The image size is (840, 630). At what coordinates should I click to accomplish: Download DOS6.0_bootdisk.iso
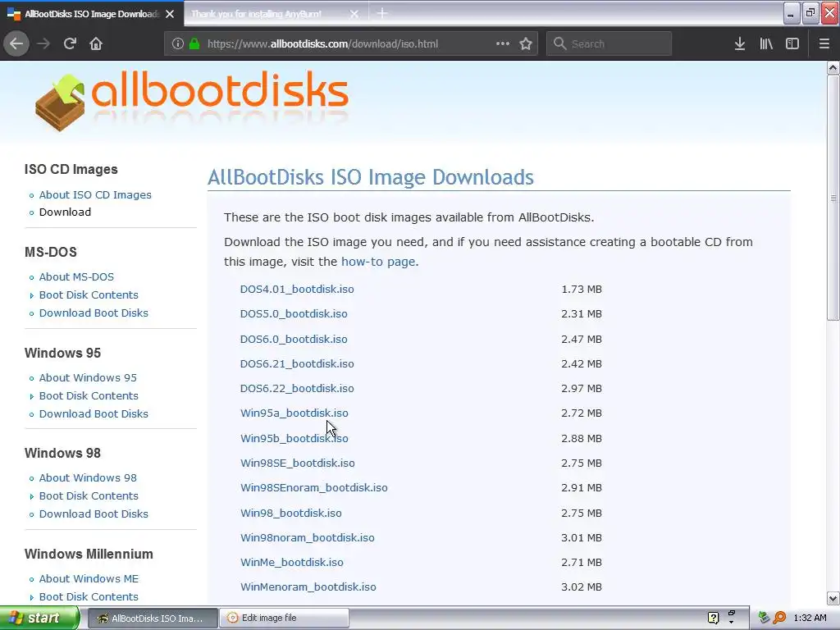pyautogui.click(x=294, y=339)
